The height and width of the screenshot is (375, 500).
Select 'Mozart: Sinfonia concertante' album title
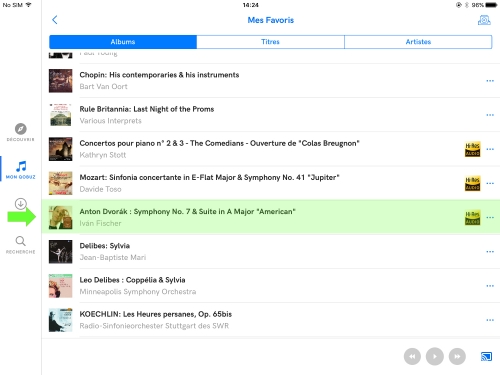pos(209,177)
